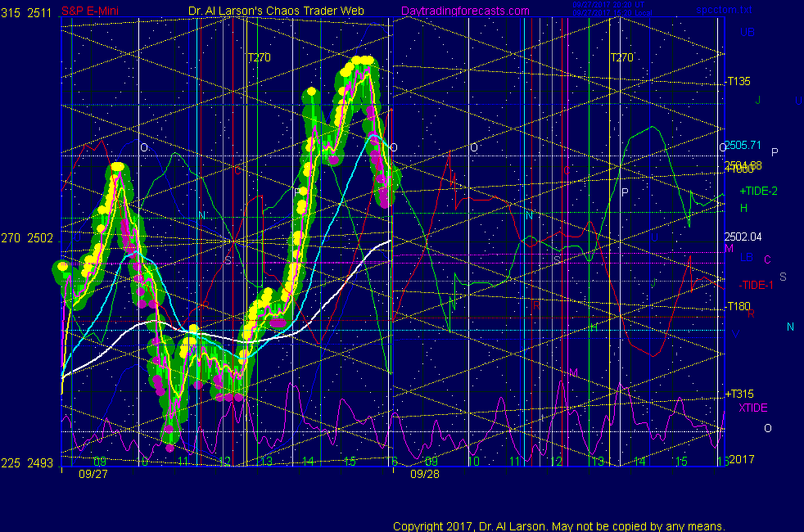
Task: Click the "2017" year label beside the time axis
Action: (x=742, y=459)
